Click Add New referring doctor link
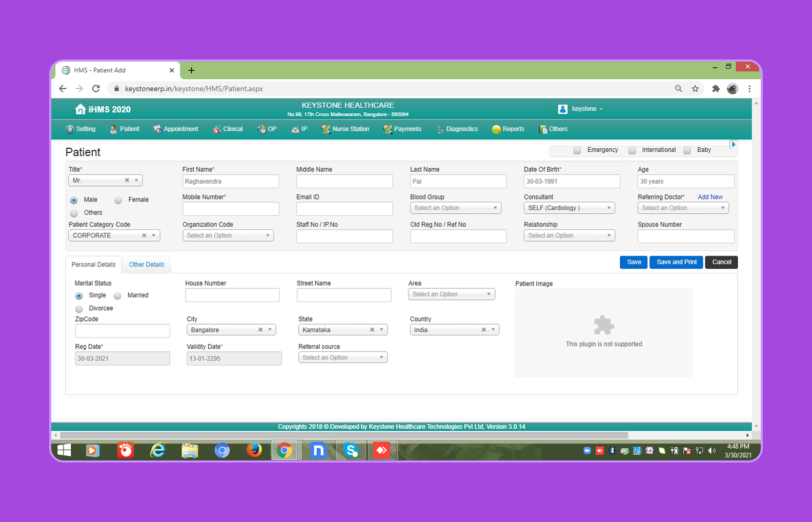 coord(710,197)
